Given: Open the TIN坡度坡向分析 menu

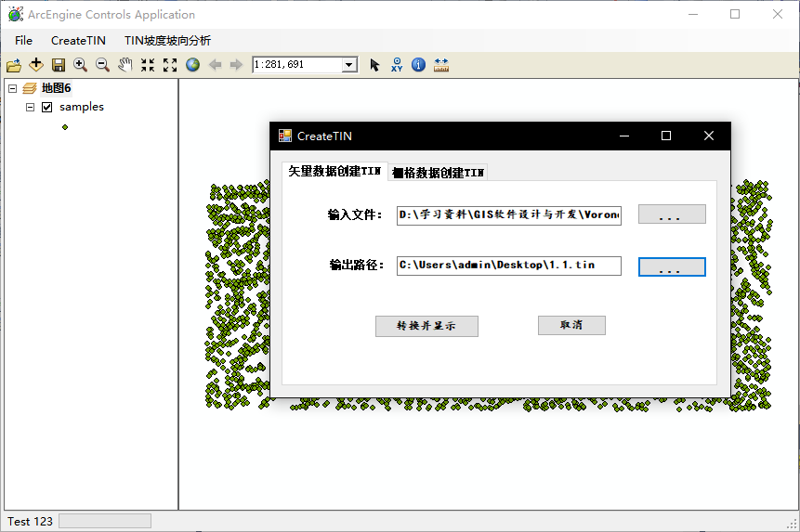Looking at the screenshot, I should [x=167, y=40].
